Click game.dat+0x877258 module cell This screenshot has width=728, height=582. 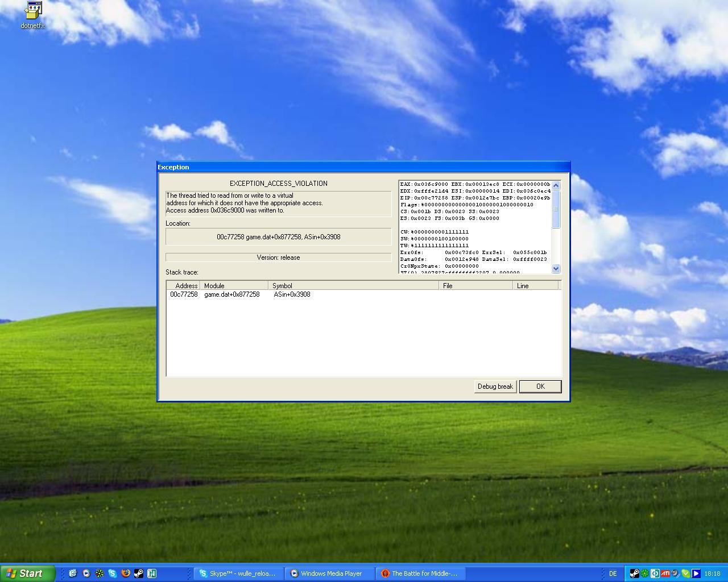232,294
